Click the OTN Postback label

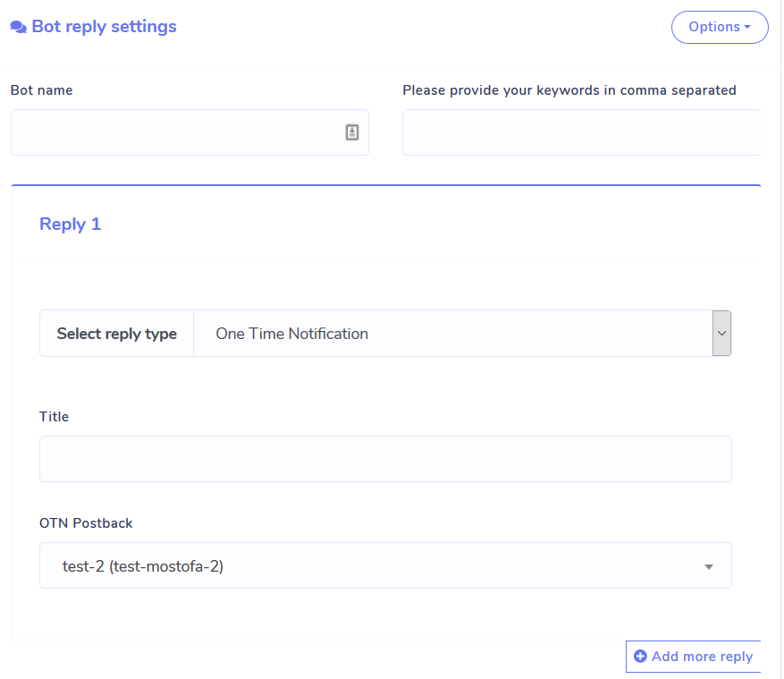pyautogui.click(x=86, y=522)
